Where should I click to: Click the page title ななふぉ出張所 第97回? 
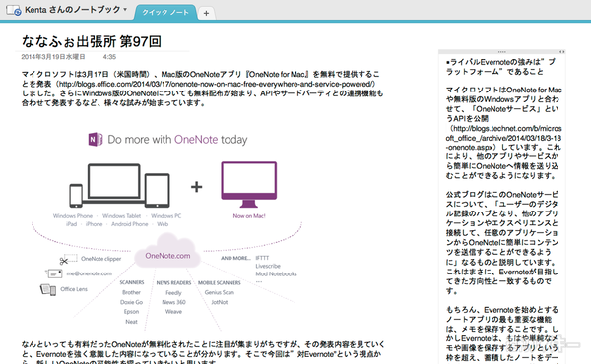click(92, 41)
